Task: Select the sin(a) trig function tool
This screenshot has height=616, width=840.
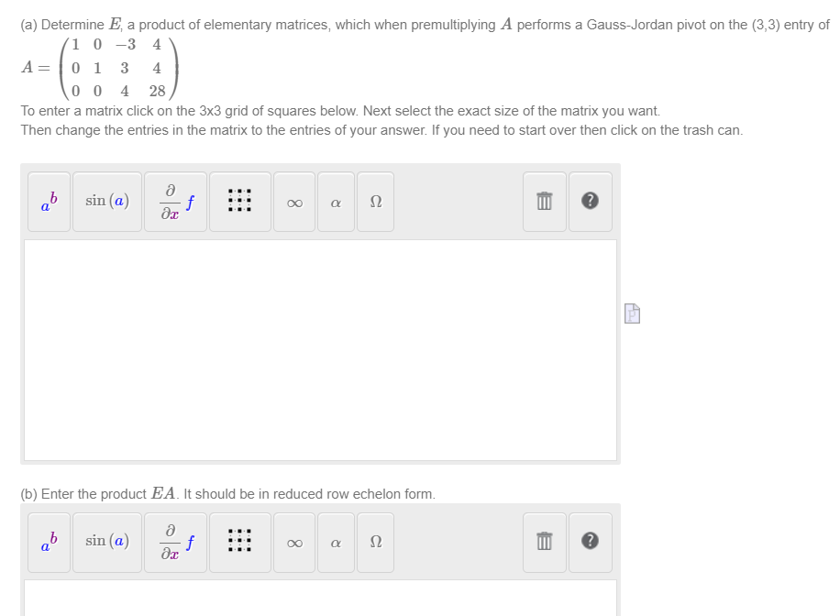Action: click(x=105, y=202)
